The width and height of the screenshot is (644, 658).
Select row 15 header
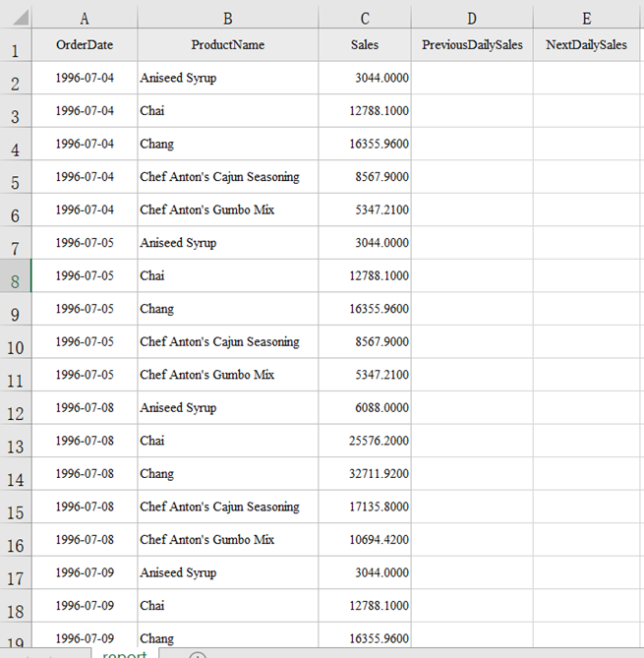pos(15,507)
